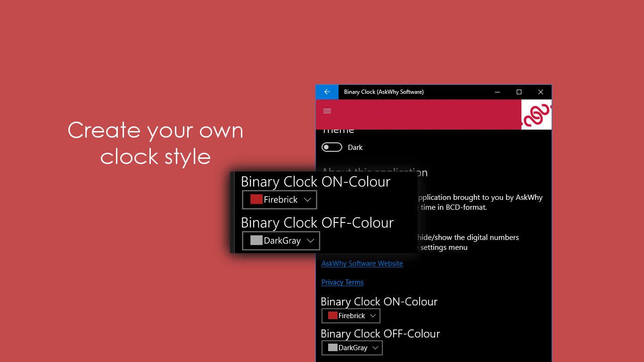This screenshot has height=362, width=644.
Task: Click the back arrow in the title bar
Action: pos(327,92)
